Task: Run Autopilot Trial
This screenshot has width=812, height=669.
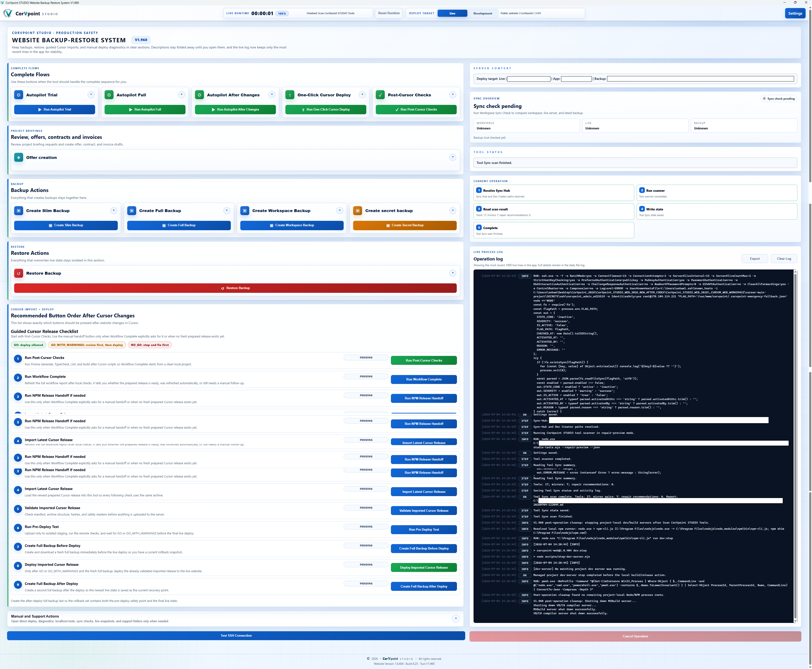Action: [54, 109]
